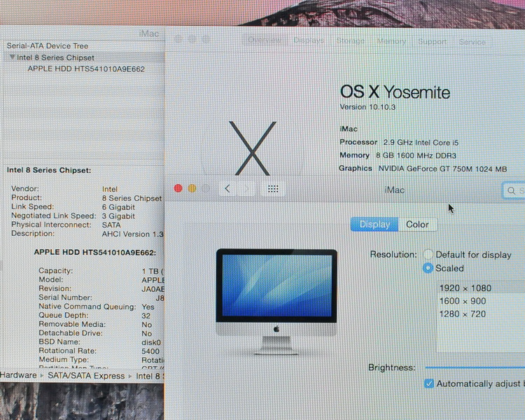Click the Physical Interconnect SATA value
The height and width of the screenshot is (420, 525).
pos(111,225)
